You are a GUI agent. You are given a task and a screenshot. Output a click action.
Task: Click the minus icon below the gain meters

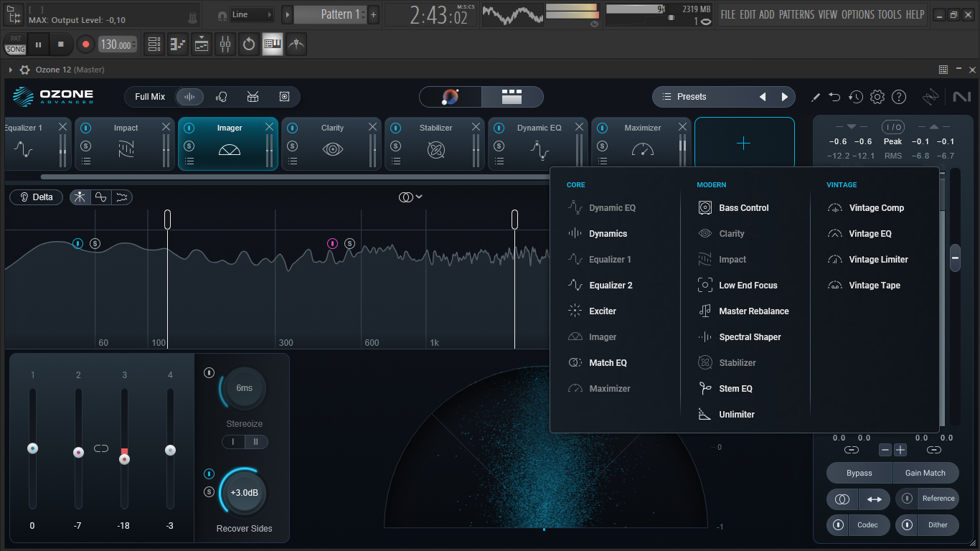(885, 450)
